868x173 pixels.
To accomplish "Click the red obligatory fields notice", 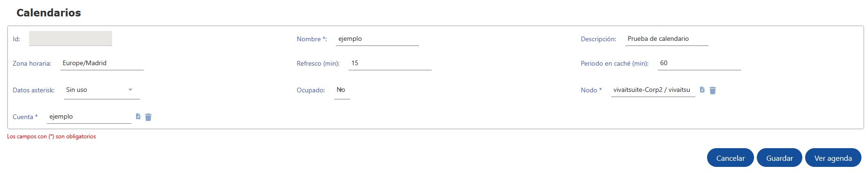I will (x=52, y=136).
